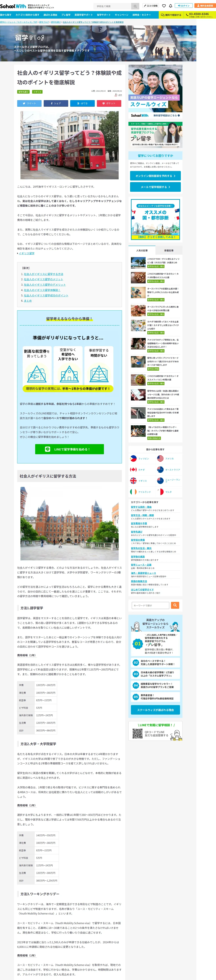Jump to 社会人のイギリス留学体験談 in contents

click(x=42, y=290)
